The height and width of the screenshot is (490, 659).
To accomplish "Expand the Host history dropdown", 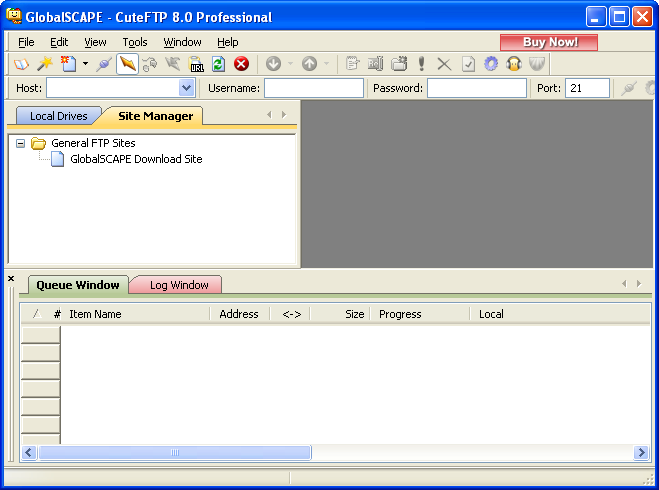I will pyautogui.click(x=186, y=88).
